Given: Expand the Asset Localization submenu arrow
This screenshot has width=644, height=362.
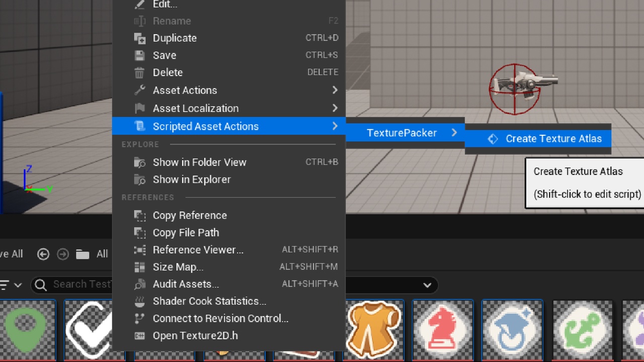Looking at the screenshot, I should coord(335,108).
